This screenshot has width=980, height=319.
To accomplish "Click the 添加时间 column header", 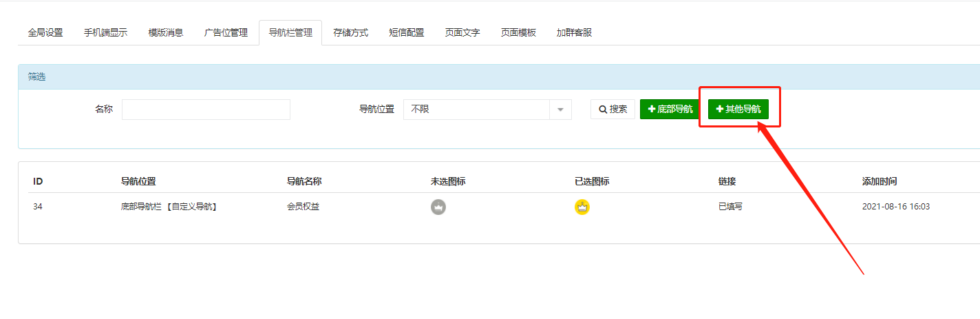I will tap(880, 181).
